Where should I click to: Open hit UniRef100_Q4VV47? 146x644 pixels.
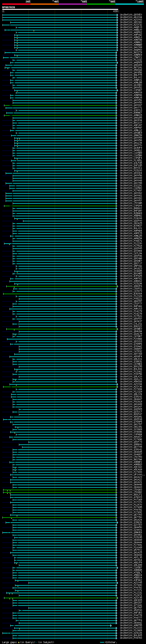point(131,105)
